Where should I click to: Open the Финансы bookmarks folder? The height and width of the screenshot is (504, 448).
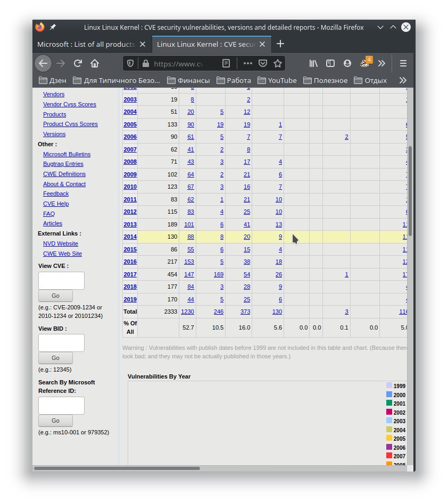point(188,80)
